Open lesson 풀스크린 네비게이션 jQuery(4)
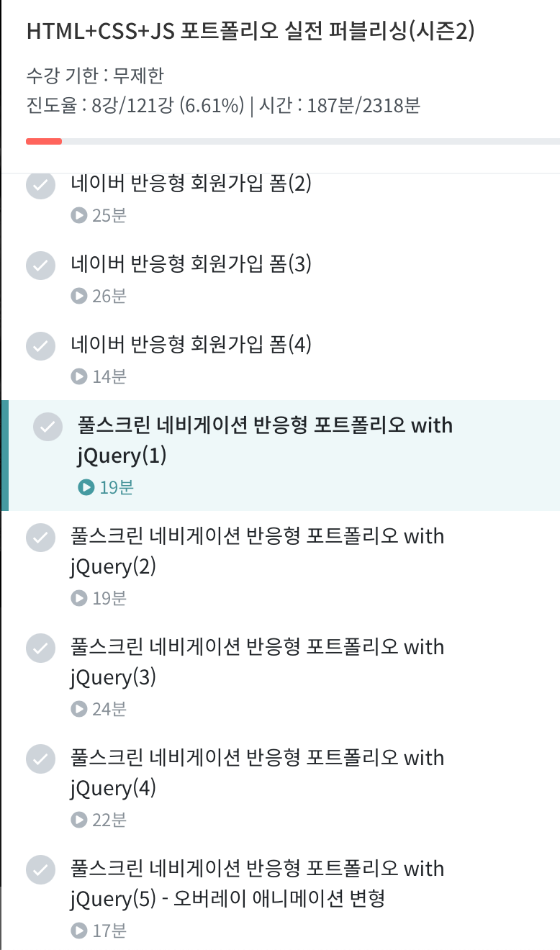This screenshot has height=950, width=560. [x=257, y=772]
